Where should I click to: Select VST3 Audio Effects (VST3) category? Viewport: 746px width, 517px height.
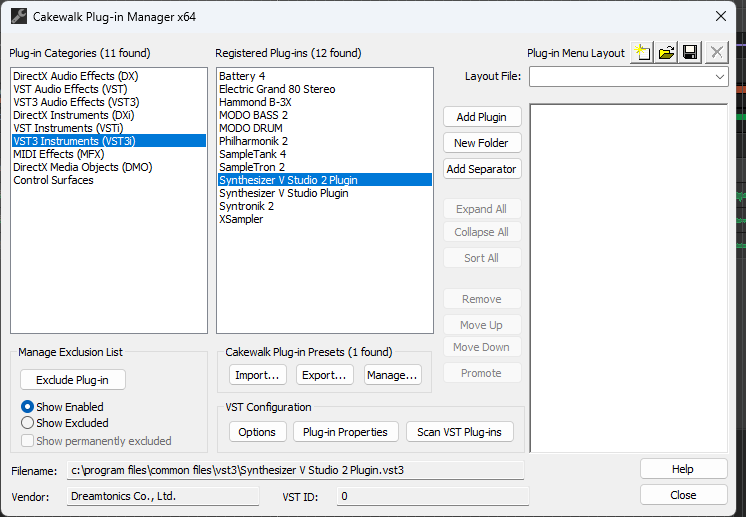point(108,102)
